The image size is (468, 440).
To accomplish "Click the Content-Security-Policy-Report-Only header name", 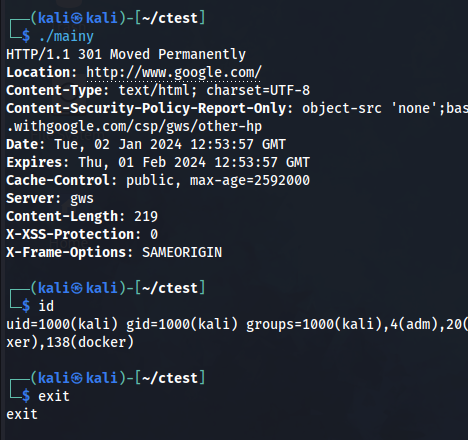I will click(x=146, y=108).
